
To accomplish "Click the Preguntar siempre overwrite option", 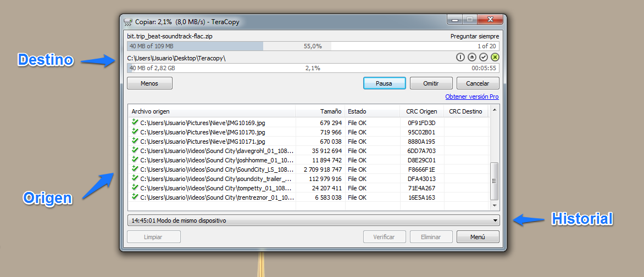I will pyautogui.click(x=475, y=36).
